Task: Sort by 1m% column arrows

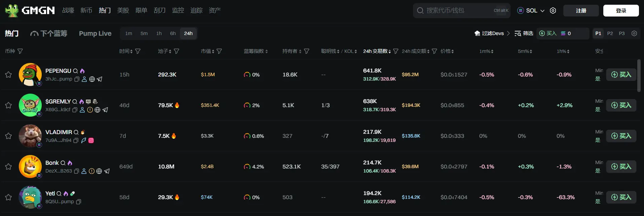Action: [x=492, y=52]
